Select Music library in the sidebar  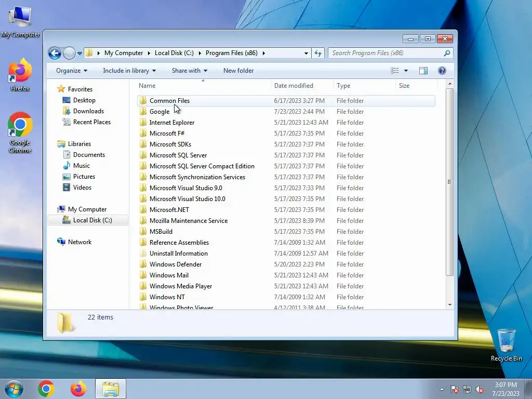tap(82, 166)
